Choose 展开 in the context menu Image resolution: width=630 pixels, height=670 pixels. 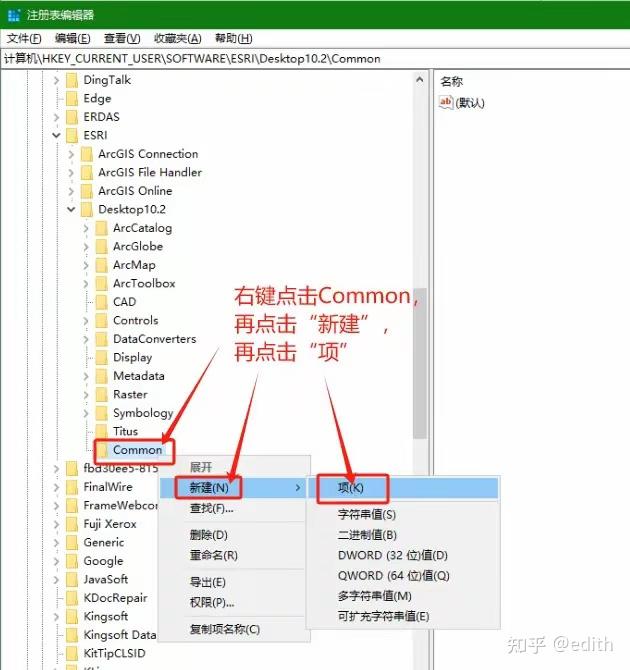pyautogui.click(x=201, y=467)
